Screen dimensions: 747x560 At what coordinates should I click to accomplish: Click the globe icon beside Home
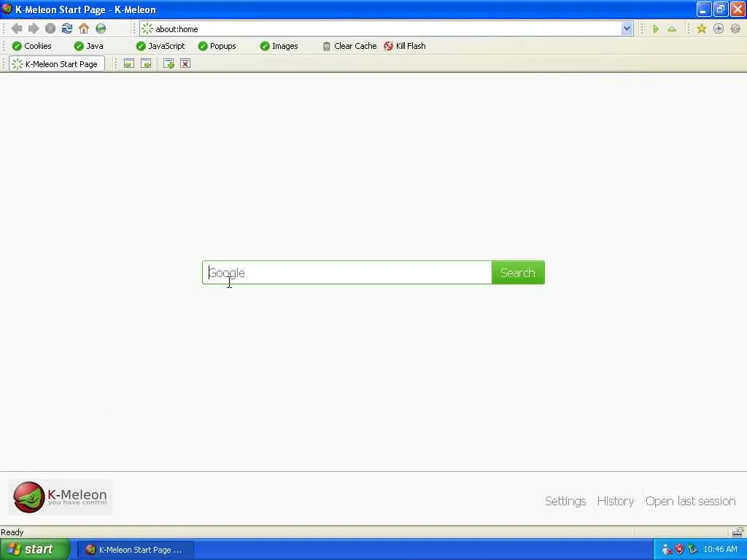[101, 28]
